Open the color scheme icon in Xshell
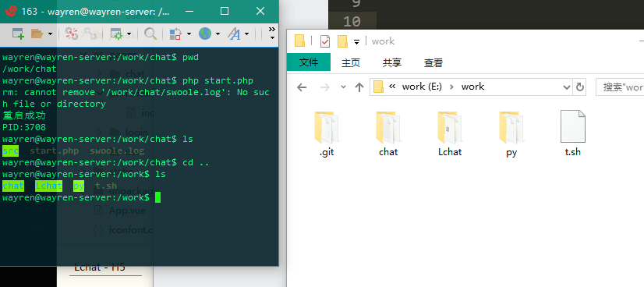The height and width of the screenshot is (287, 644). [175, 34]
